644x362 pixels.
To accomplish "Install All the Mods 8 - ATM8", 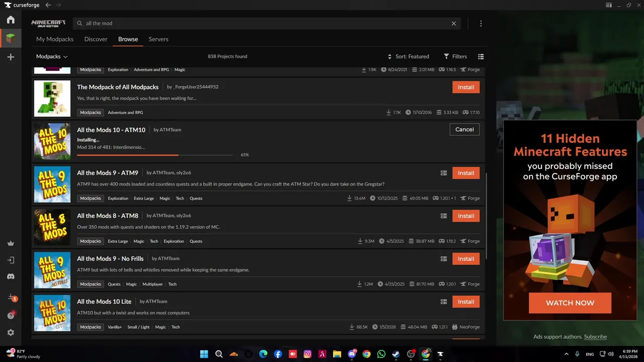I will (x=466, y=216).
